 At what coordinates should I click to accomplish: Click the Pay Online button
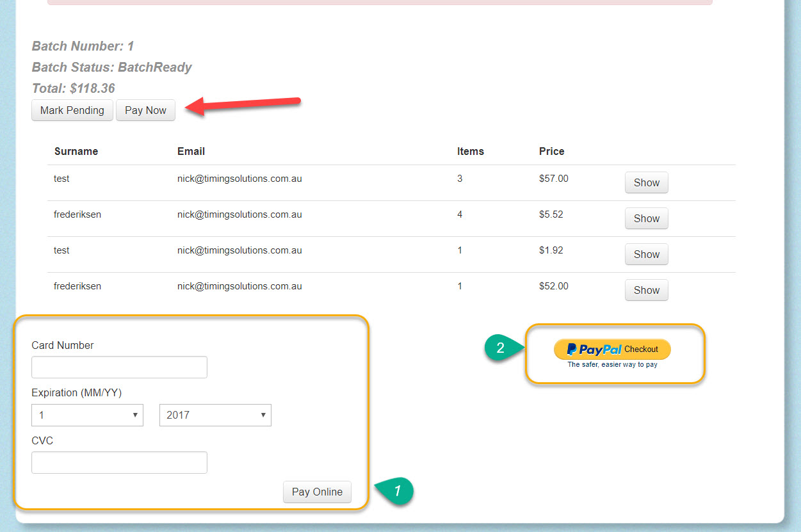[x=317, y=492]
